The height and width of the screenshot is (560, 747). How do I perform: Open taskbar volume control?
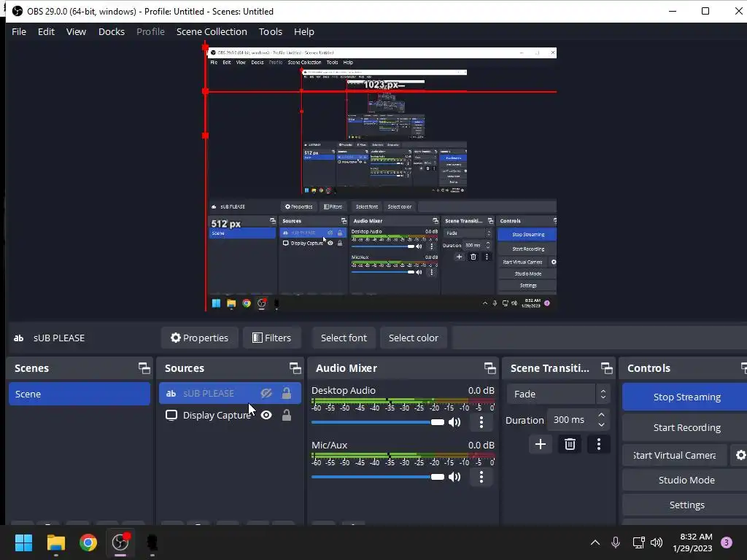[x=657, y=542]
